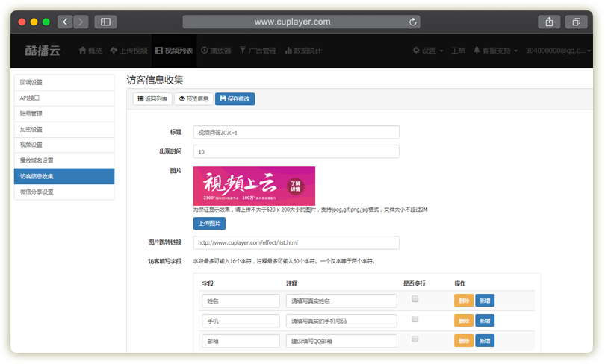Click the blue 保存修改 save button
The image size is (605, 364).
(x=235, y=98)
